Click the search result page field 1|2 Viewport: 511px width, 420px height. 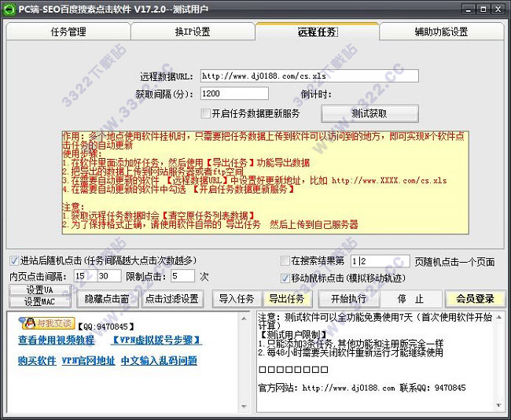coord(380,261)
